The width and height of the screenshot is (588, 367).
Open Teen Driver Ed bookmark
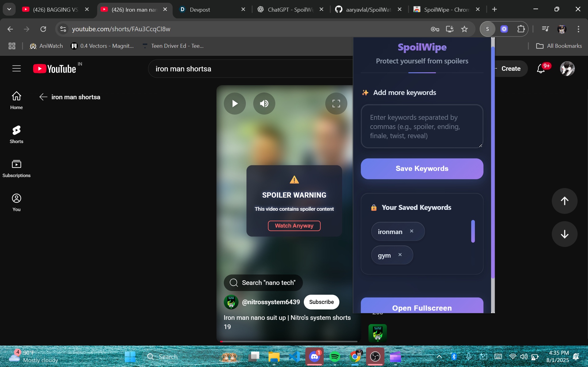pos(173,46)
